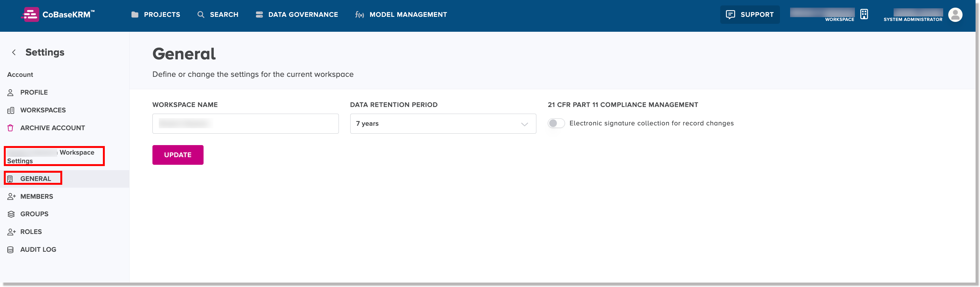Open the Search icon in the top bar

[x=201, y=14]
